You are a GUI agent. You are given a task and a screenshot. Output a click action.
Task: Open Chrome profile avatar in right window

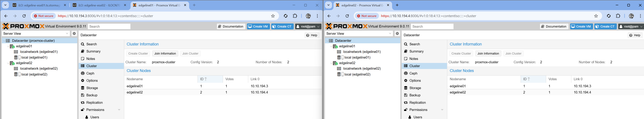(x=631, y=16)
